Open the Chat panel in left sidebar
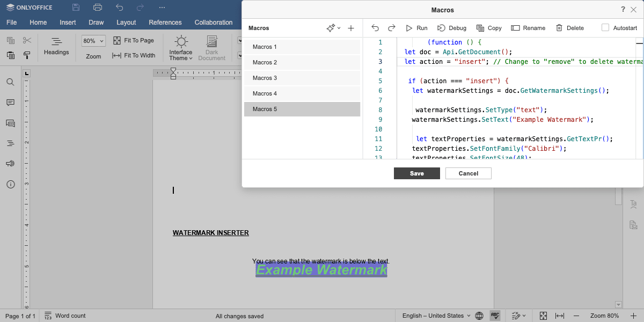644x322 pixels. pyautogui.click(x=10, y=123)
